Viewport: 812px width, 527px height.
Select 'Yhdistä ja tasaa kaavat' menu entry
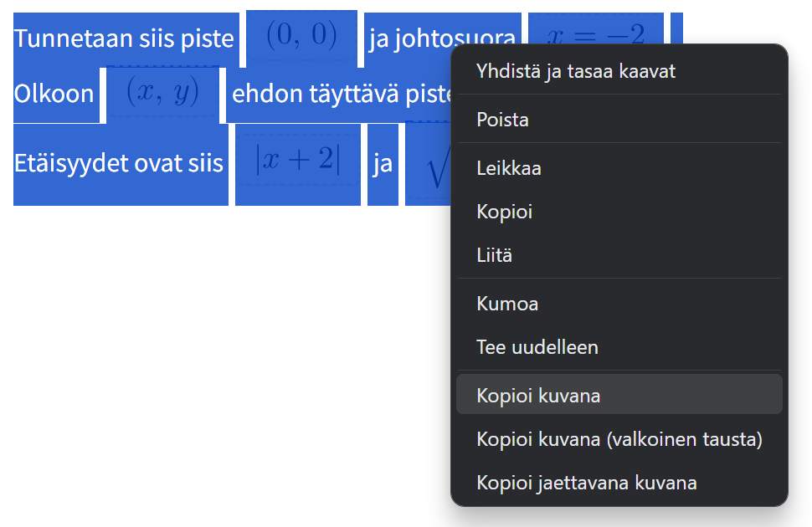pos(576,71)
